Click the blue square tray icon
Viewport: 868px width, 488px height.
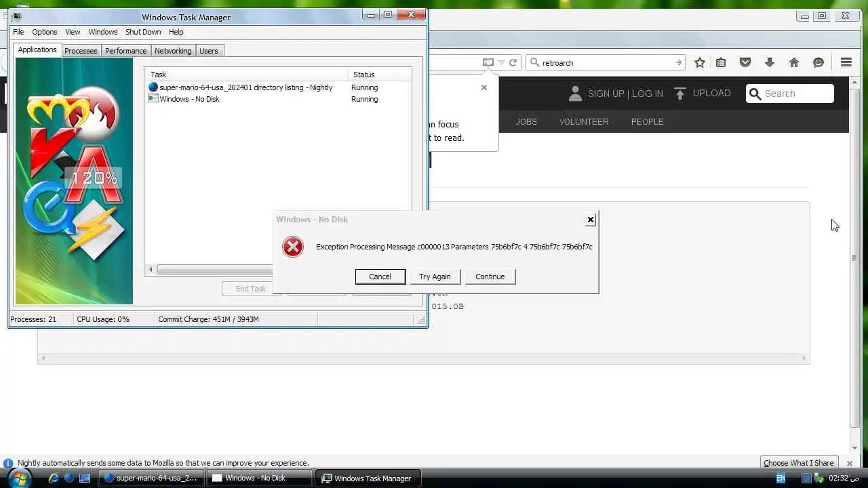(806, 478)
